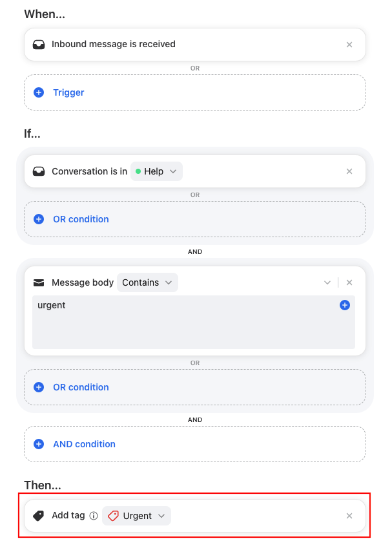Click the info icon beside Add tag

coord(94,516)
